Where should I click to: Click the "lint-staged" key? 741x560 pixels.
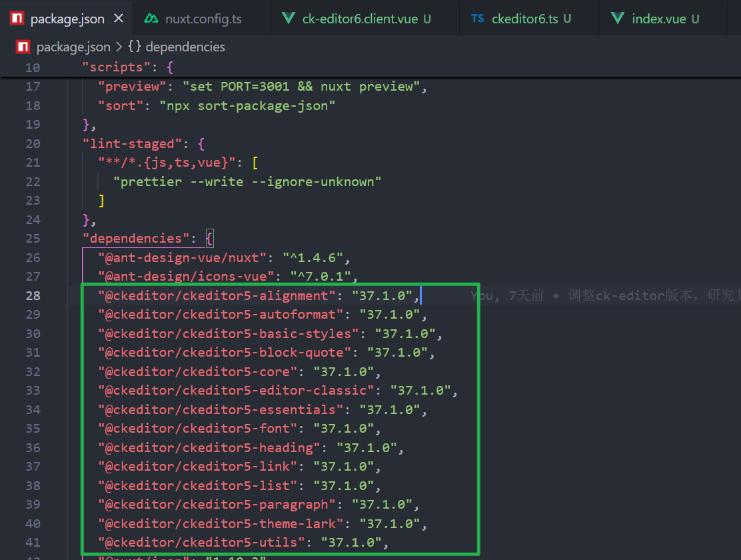(133, 144)
